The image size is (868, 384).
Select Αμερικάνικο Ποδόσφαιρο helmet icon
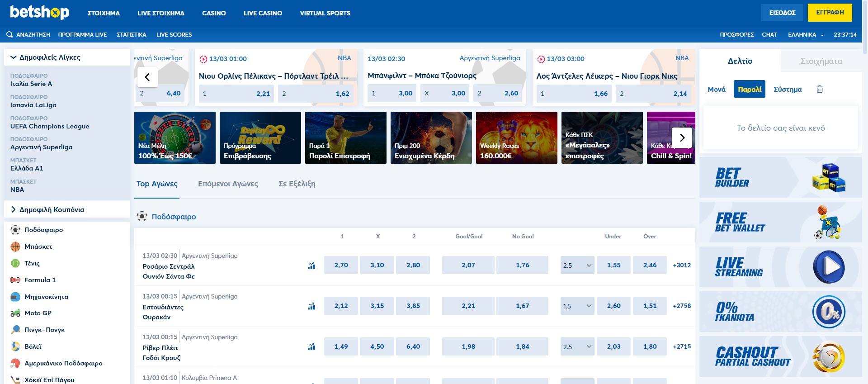tap(15, 363)
